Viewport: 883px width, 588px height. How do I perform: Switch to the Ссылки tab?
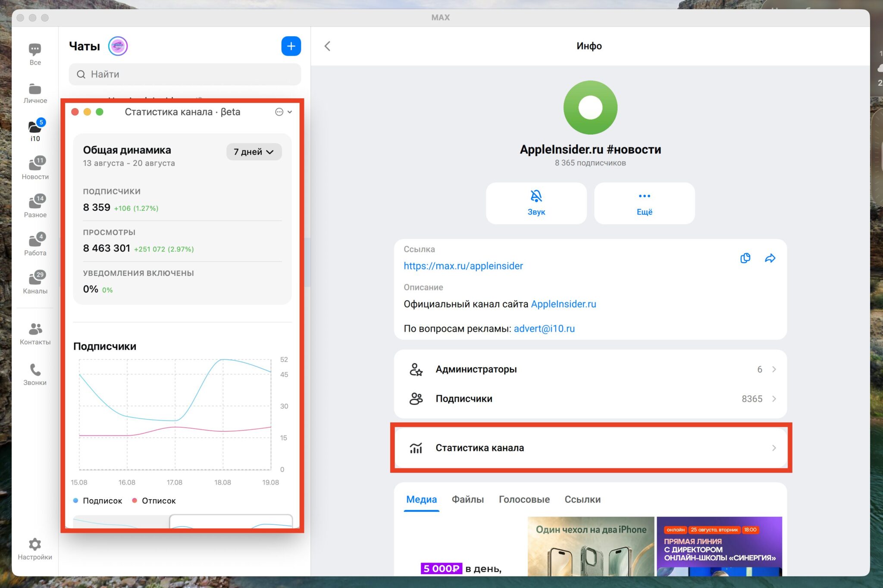(x=582, y=499)
